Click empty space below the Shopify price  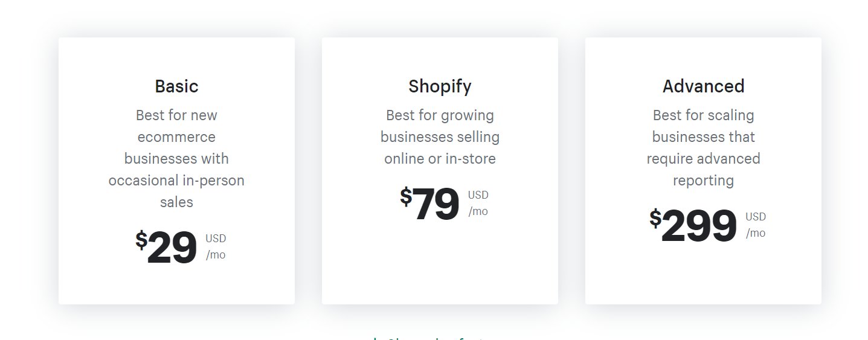[440, 266]
